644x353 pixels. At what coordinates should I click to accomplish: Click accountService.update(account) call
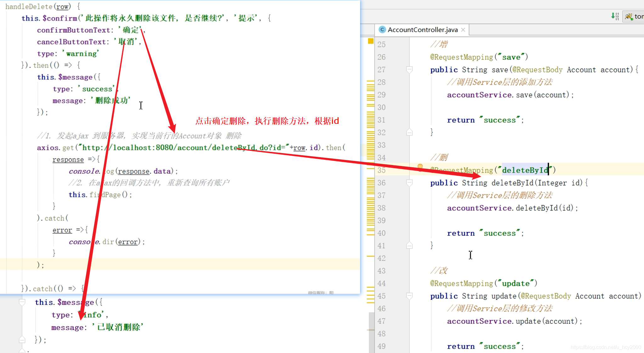tap(515, 321)
